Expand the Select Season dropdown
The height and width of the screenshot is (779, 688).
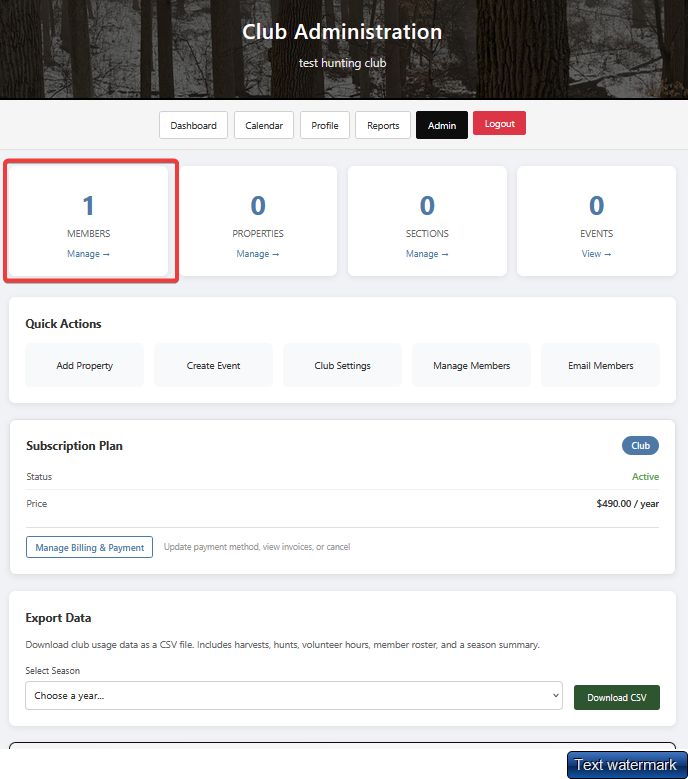pos(293,696)
